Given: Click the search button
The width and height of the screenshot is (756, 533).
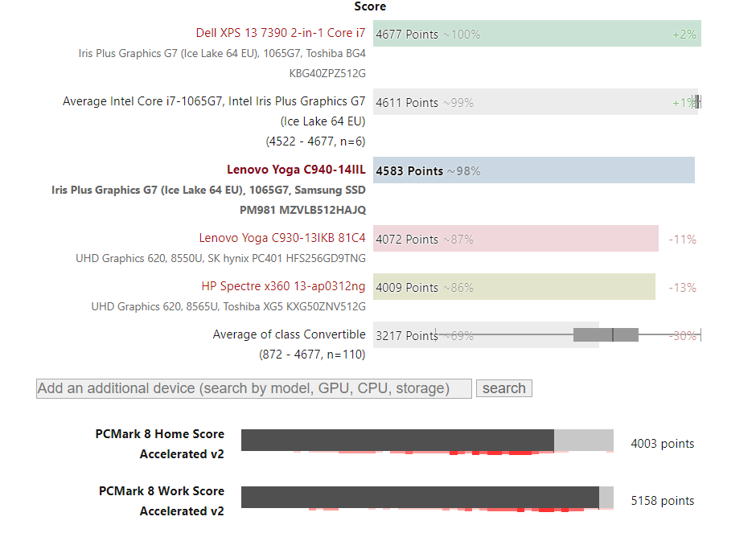Looking at the screenshot, I should click(503, 388).
